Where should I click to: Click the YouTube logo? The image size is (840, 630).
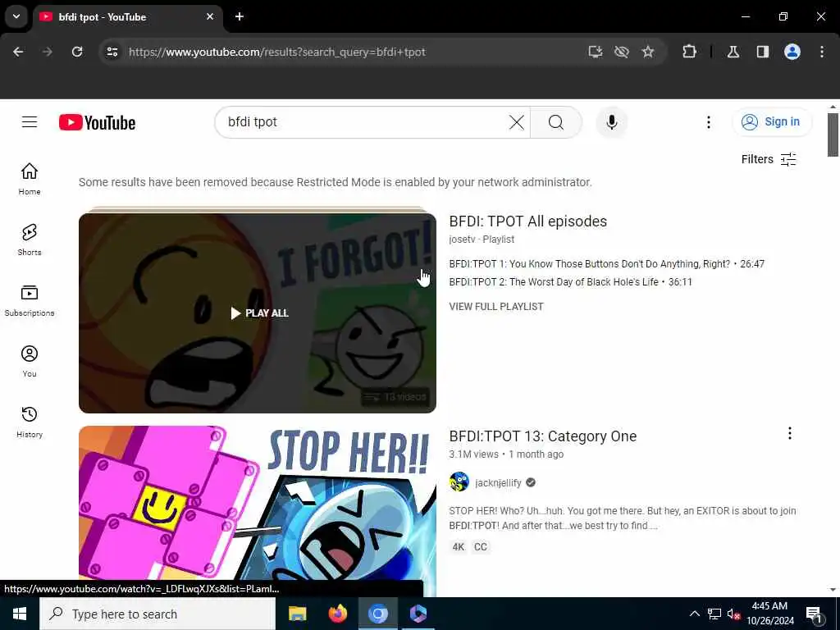[x=97, y=123]
